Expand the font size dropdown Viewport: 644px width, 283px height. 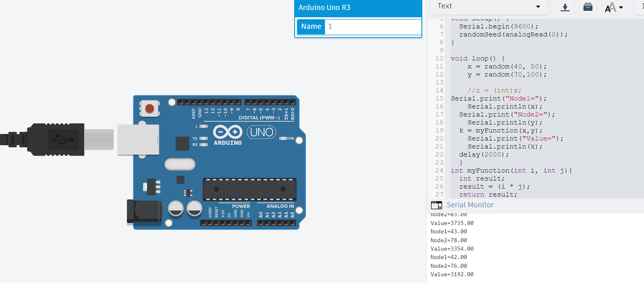click(x=614, y=7)
